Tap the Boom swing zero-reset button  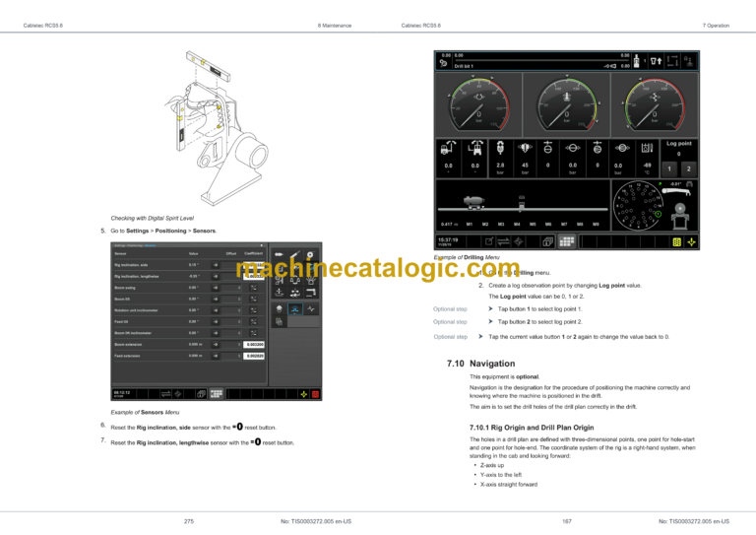coord(216,288)
